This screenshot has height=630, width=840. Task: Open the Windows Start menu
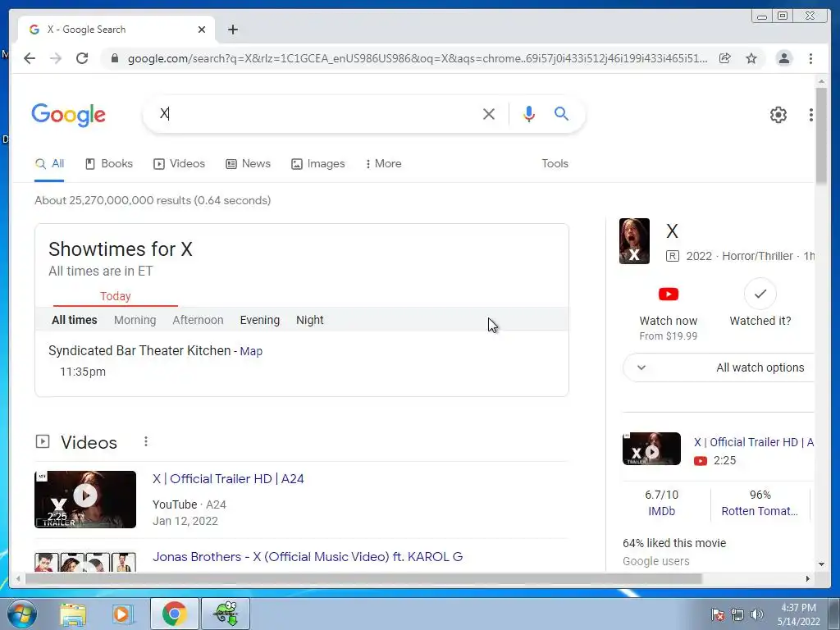click(x=22, y=614)
